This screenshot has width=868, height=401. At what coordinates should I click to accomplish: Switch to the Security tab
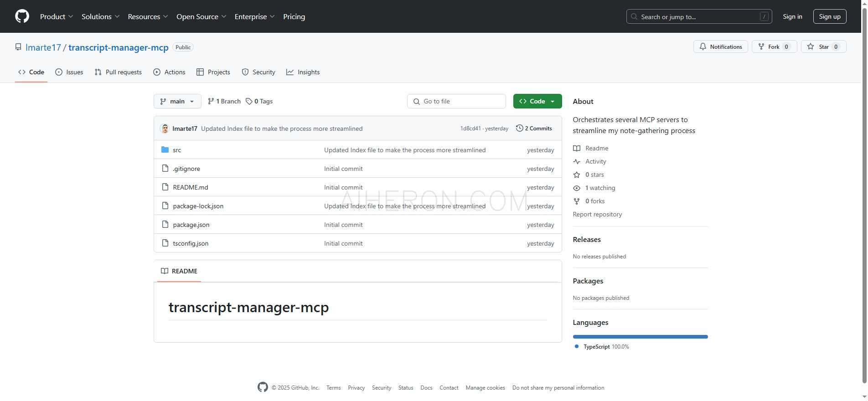pos(258,72)
